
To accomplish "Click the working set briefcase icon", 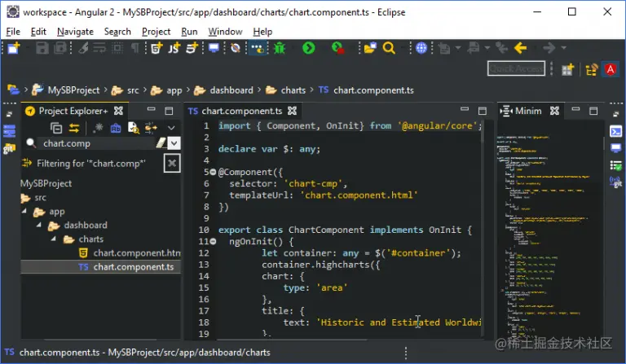I will tap(116, 128).
